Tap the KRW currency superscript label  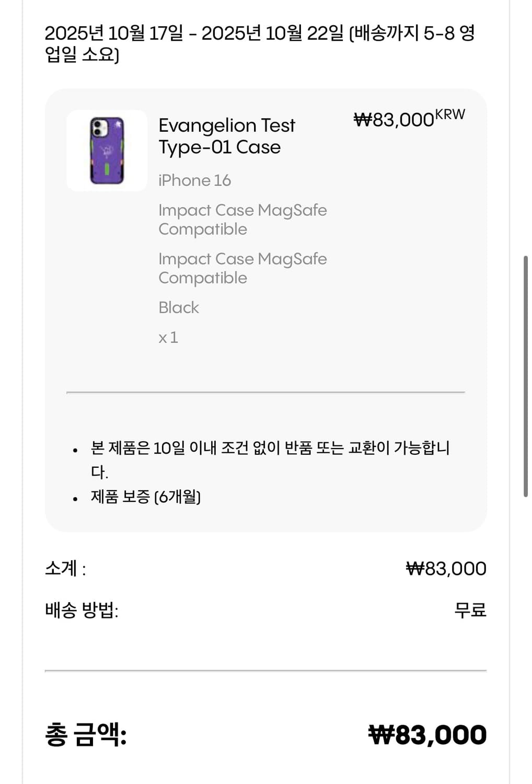(x=450, y=114)
